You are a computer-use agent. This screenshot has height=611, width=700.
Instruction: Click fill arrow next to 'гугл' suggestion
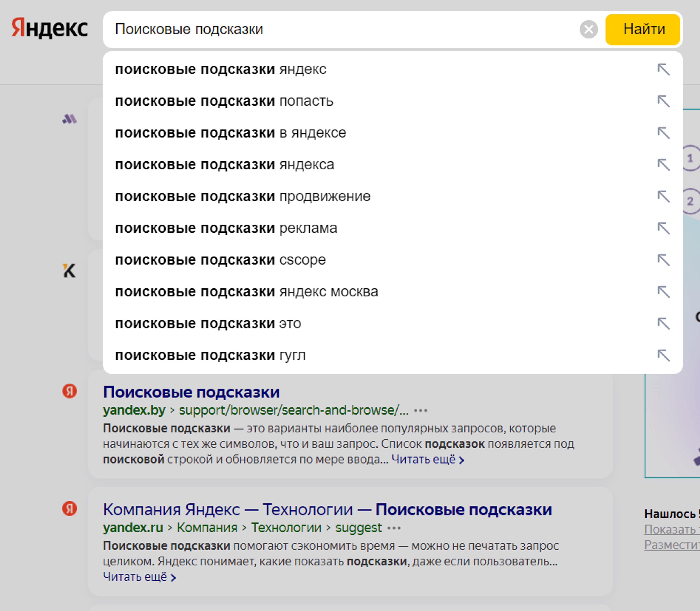[664, 355]
